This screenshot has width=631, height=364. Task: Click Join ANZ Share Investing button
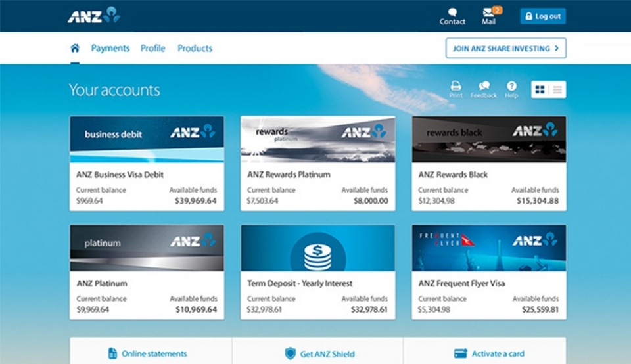pos(506,48)
